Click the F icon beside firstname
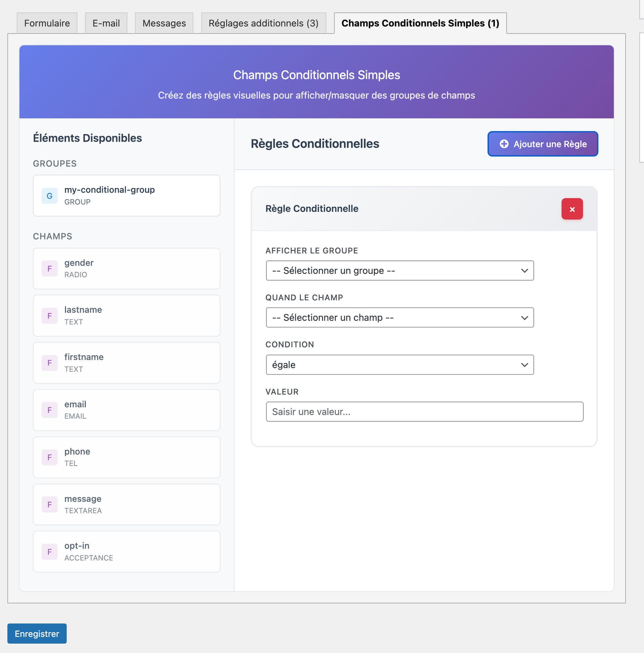 (49, 363)
